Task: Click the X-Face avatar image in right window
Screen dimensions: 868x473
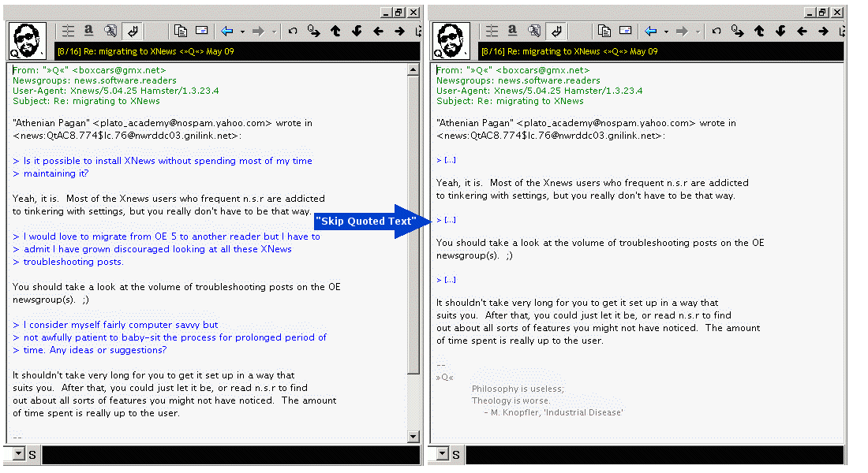Action: click(x=451, y=40)
